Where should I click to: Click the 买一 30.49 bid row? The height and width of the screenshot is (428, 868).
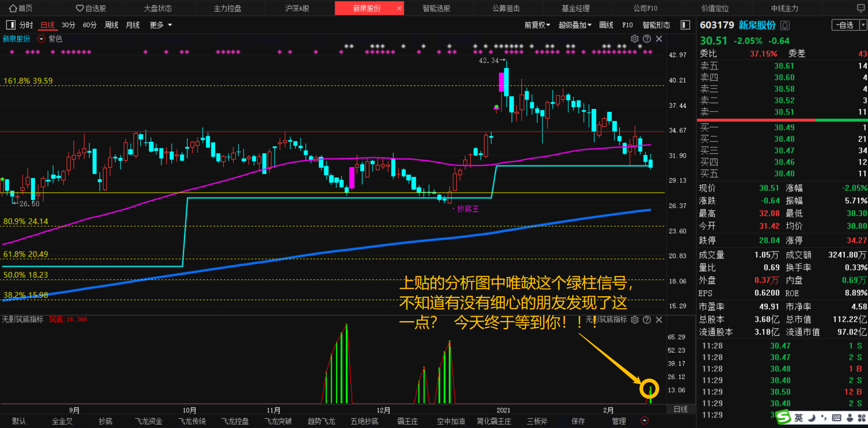[x=783, y=128]
